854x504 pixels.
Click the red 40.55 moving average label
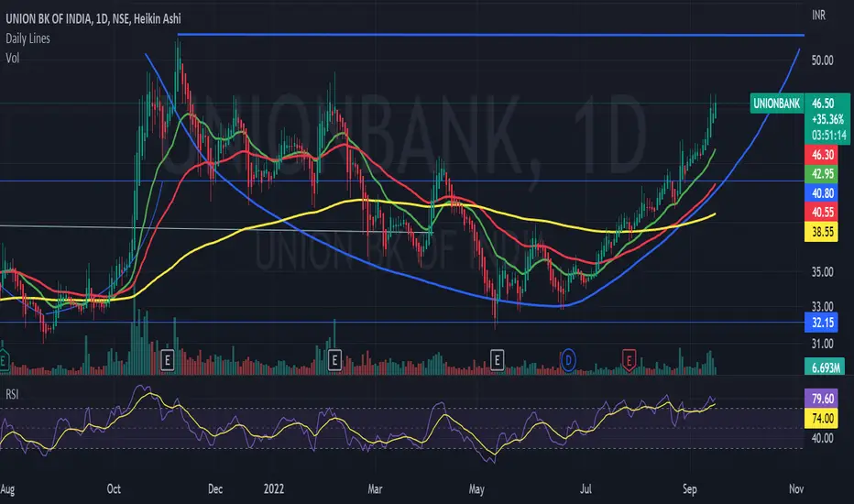click(x=823, y=212)
